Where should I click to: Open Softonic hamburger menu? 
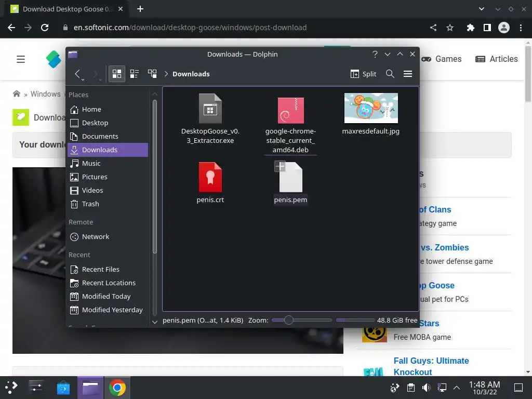(x=21, y=59)
